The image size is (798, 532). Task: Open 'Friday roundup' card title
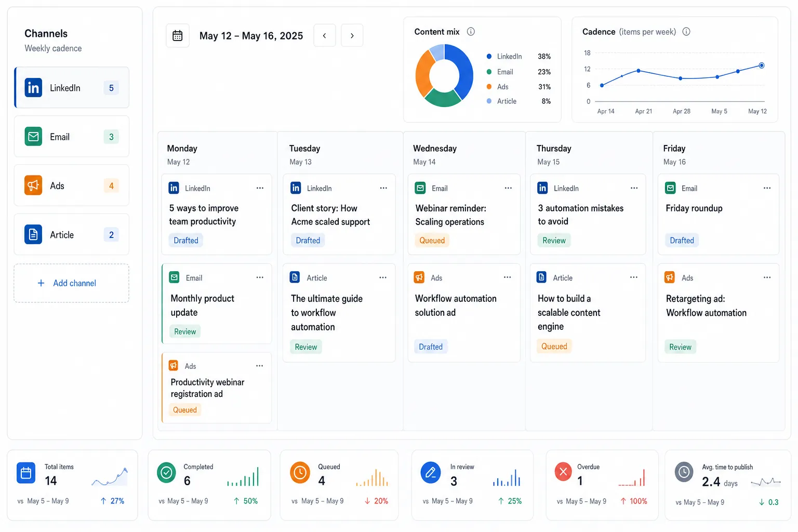(x=694, y=208)
